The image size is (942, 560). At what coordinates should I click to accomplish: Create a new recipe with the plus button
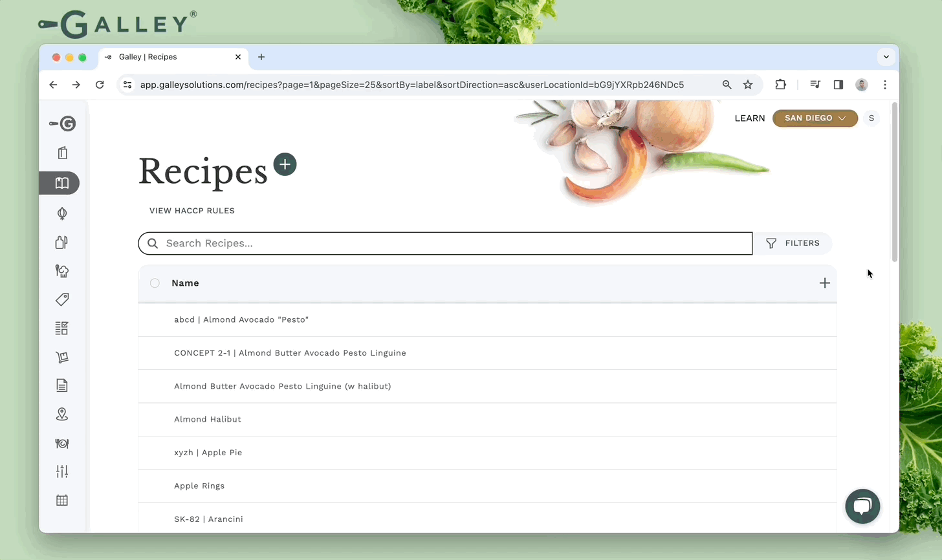click(x=285, y=164)
